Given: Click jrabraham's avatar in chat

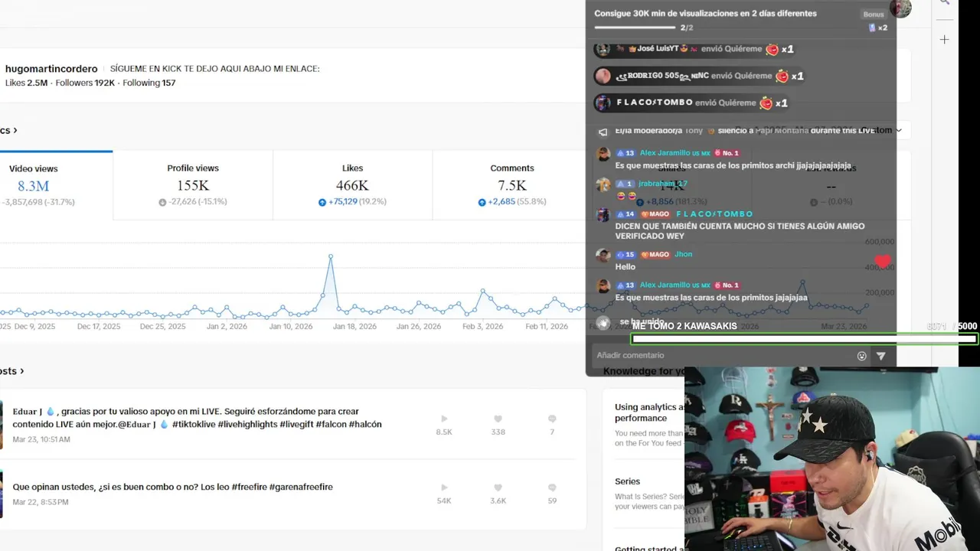Looking at the screenshot, I should pyautogui.click(x=603, y=185).
